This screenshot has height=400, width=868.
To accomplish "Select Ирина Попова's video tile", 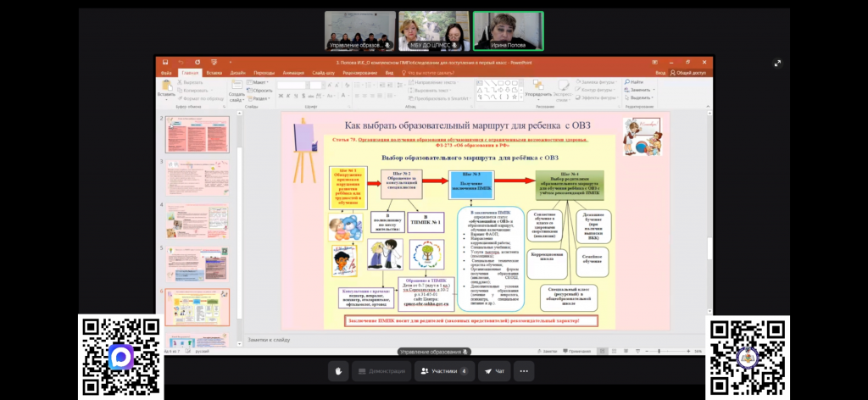I will coord(508,31).
